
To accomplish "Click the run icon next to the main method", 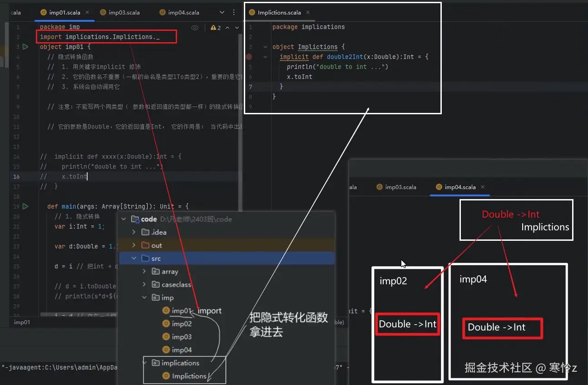I will tap(25, 206).
